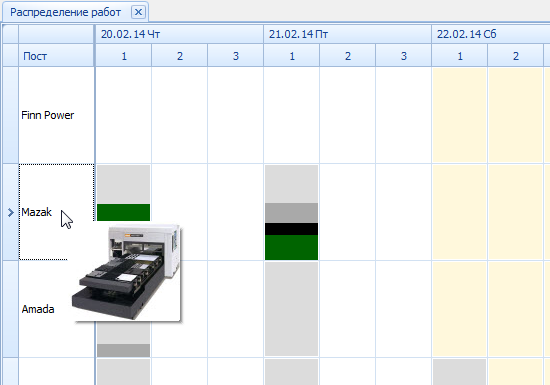The width and height of the screenshot is (550, 385).
Task: Click Amada gray block on 21.02 shift 1
Action: (x=291, y=309)
